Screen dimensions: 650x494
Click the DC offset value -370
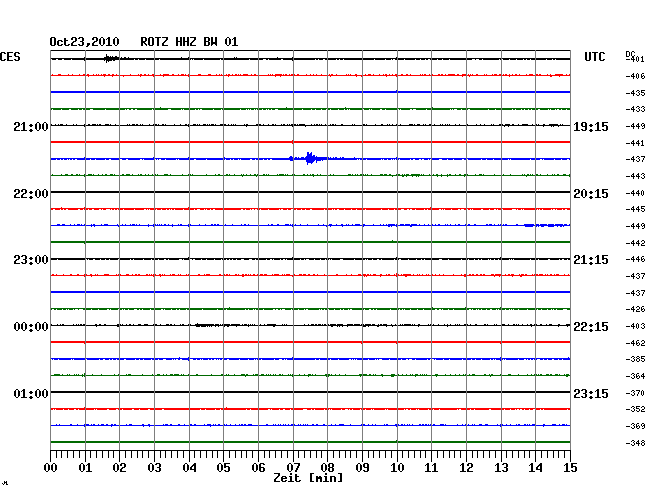pyautogui.click(x=635, y=393)
